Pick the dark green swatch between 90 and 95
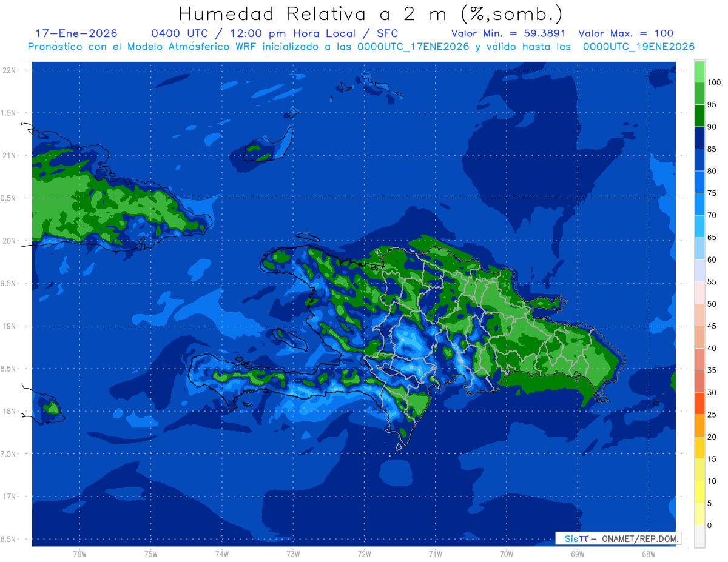Screen dimensions: 728x562 (699, 116)
